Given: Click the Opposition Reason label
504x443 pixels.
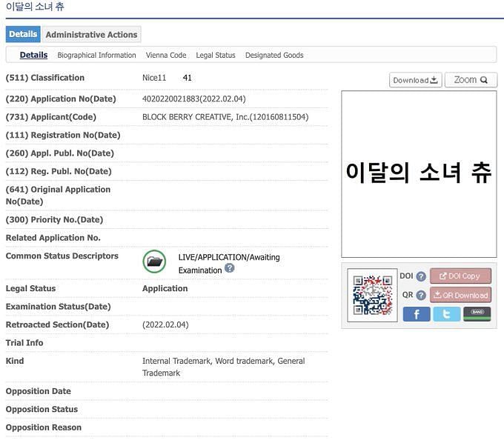Looking at the screenshot, I should pyautogui.click(x=44, y=427).
